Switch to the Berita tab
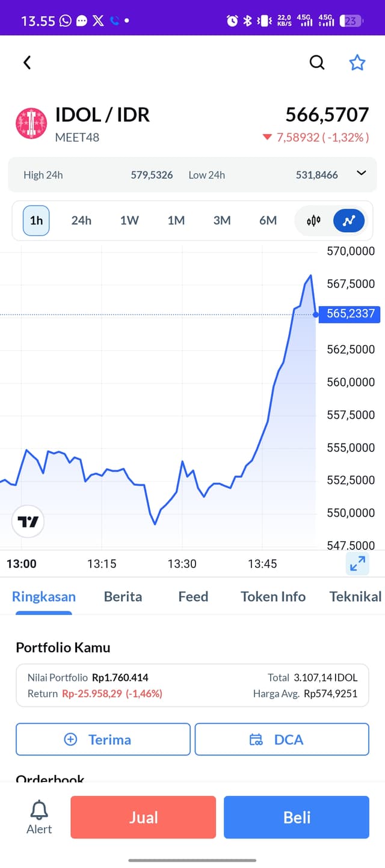The height and width of the screenshot is (868, 385). coord(123,596)
